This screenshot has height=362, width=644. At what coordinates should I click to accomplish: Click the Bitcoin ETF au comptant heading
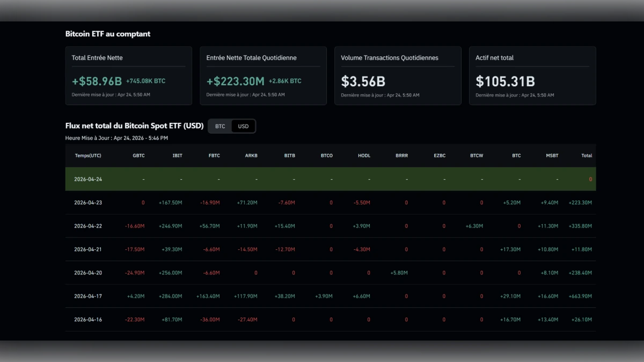click(108, 33)
